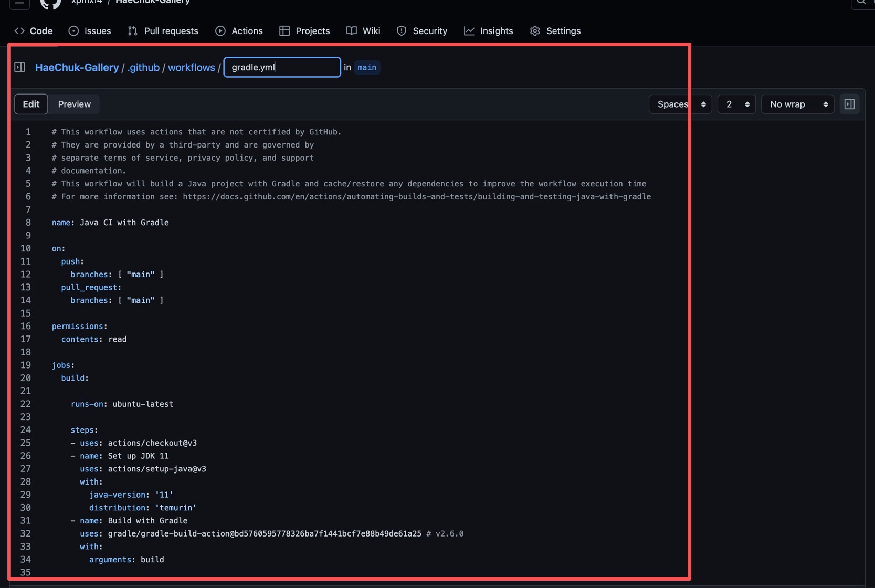The width and height of the screenshot is (875, 588).
Task: Click the gradle.yml filename field
Action: (282, 67)
